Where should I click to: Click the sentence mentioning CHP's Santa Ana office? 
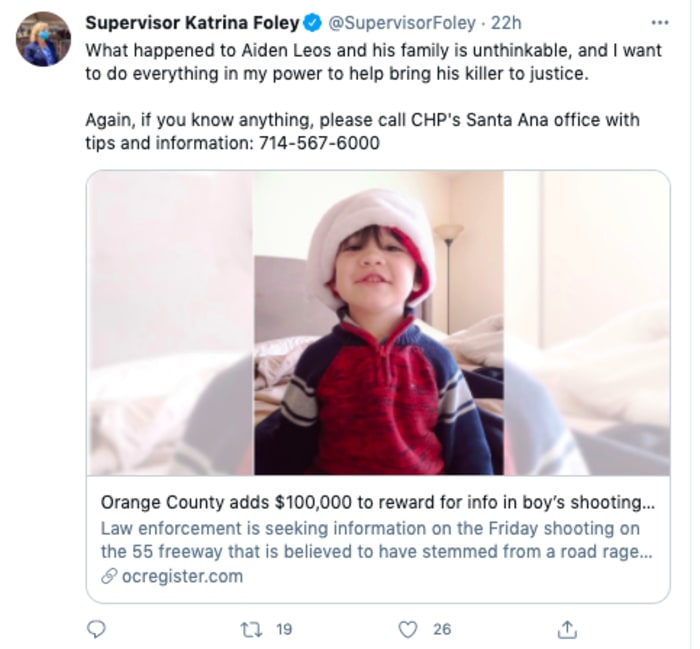point(362,120)
